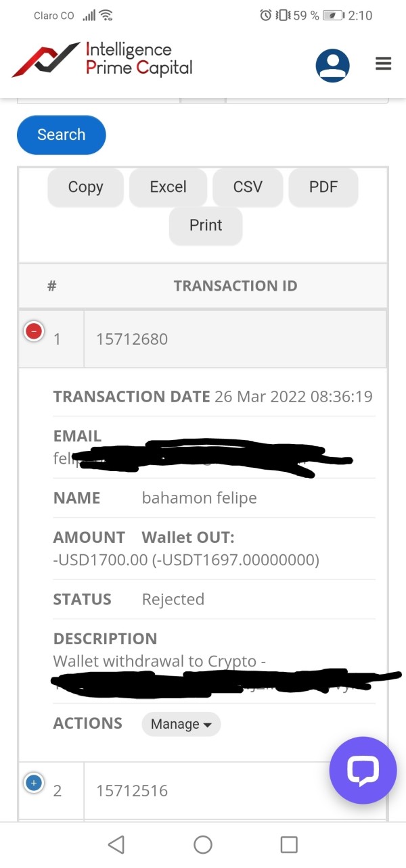Screen dimensions: 406x868
Task: Tap the Android back navigation icon
Action: pyautogui.click(x=116, y=844)
